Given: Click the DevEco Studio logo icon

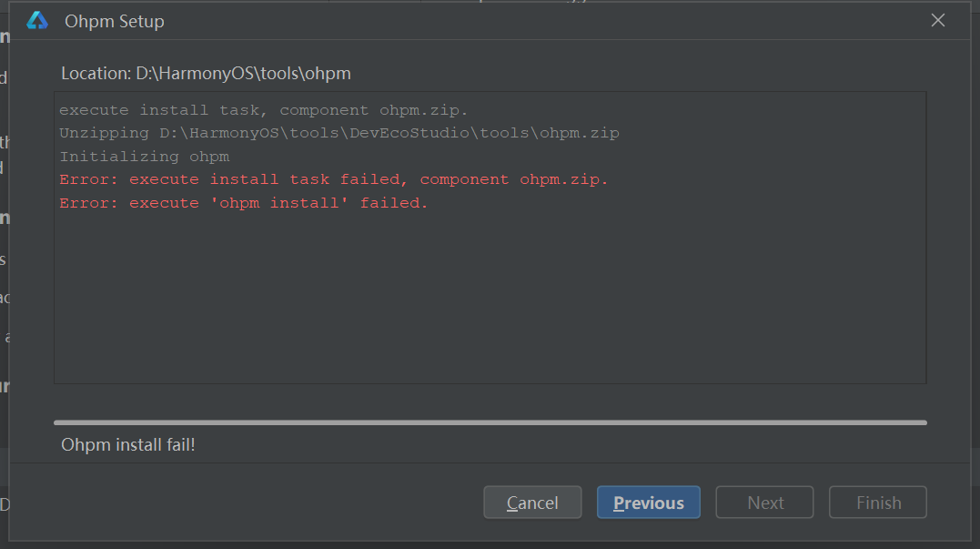Looking at the screenshot, I should pos(37,21).
